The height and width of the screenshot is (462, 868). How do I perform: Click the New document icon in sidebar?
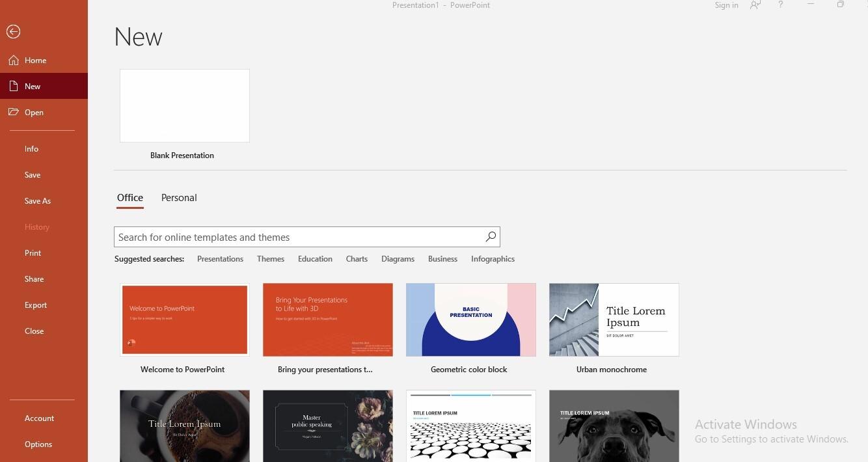coord(14,87)
